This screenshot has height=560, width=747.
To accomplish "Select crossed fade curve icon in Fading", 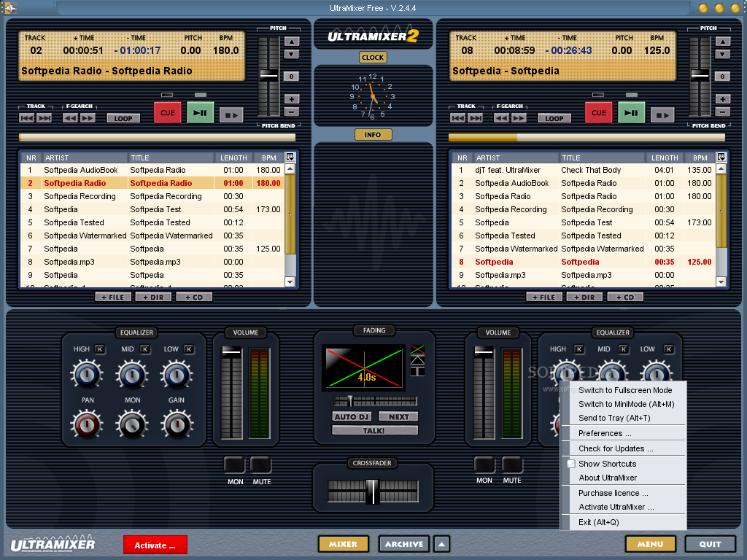I will [417, 349].
